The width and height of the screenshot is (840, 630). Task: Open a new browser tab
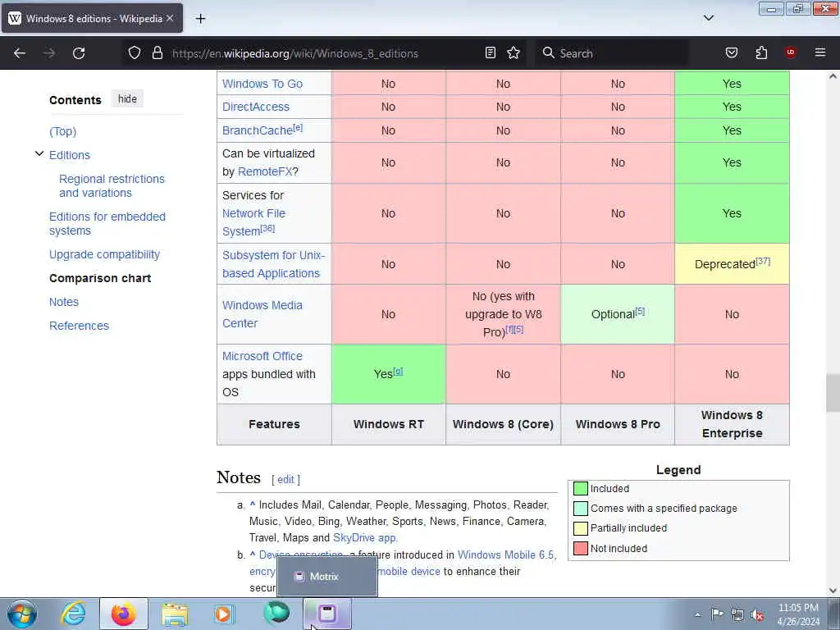click(200, 19)
